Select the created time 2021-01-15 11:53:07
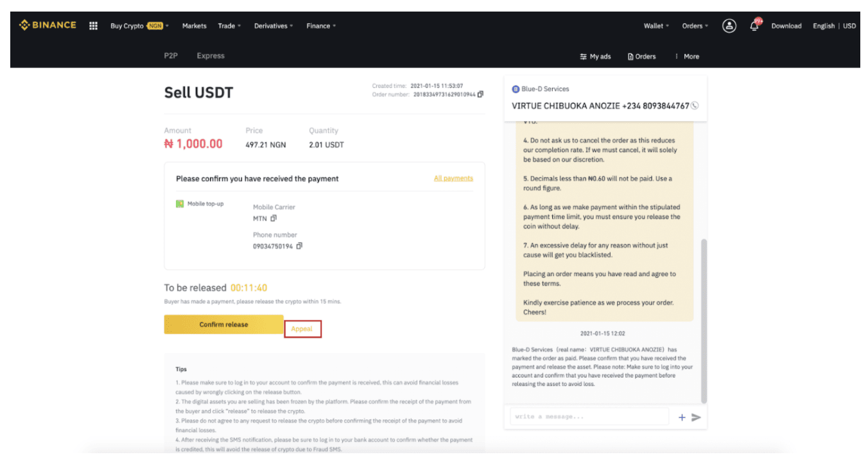 tap(437, 85)
